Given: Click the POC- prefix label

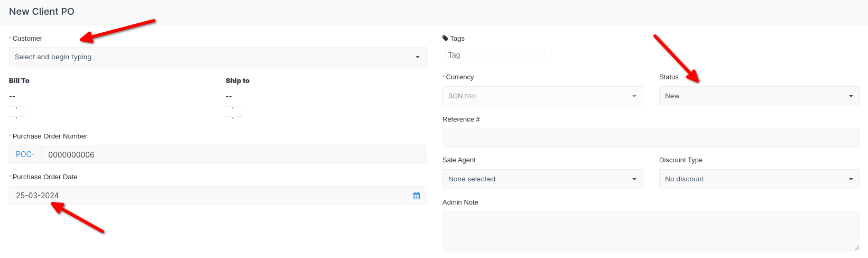Looking at the screenshot, I should (x=25, y=154).
